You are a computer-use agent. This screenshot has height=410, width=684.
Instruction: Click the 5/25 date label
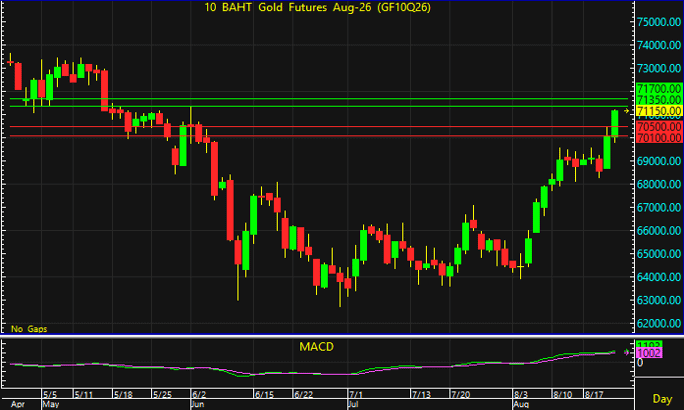(x=162, y=394)
